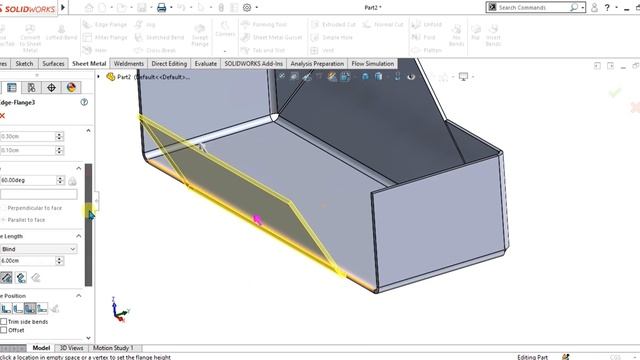Collapse the Flange Length section
The image size is (640, 360).
(79, 236)
